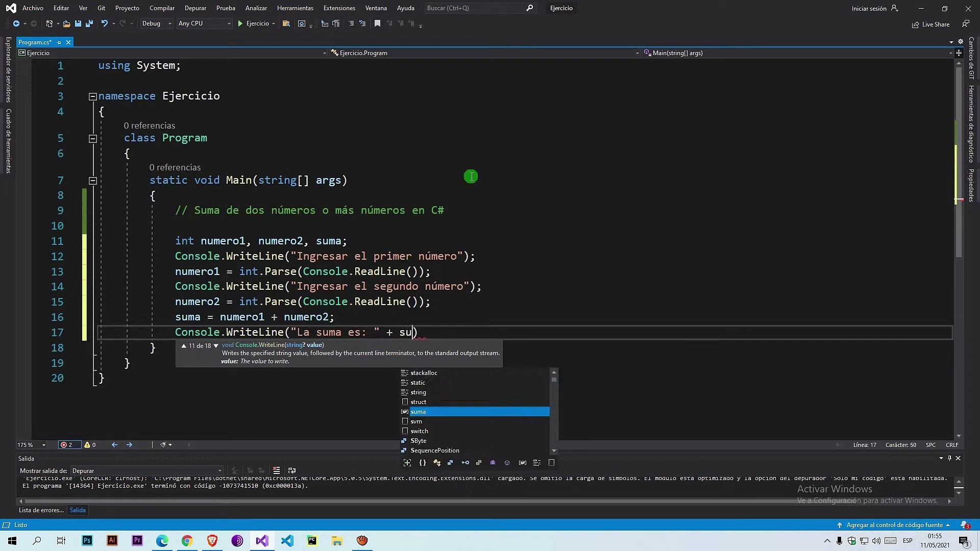Click the green Start Ejercicio play button
The image size is (980, 551).
pyautogui.click(x=240, y=23)
